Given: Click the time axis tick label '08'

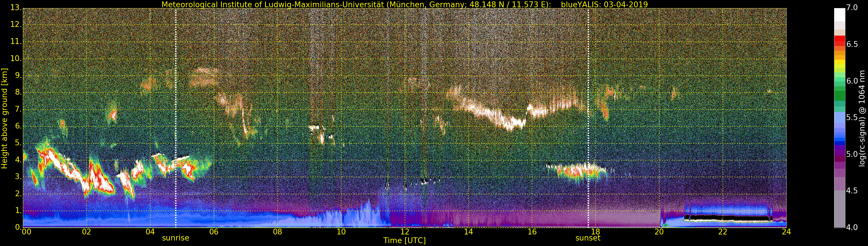Looking at the screenshot, I should [278, 232].
